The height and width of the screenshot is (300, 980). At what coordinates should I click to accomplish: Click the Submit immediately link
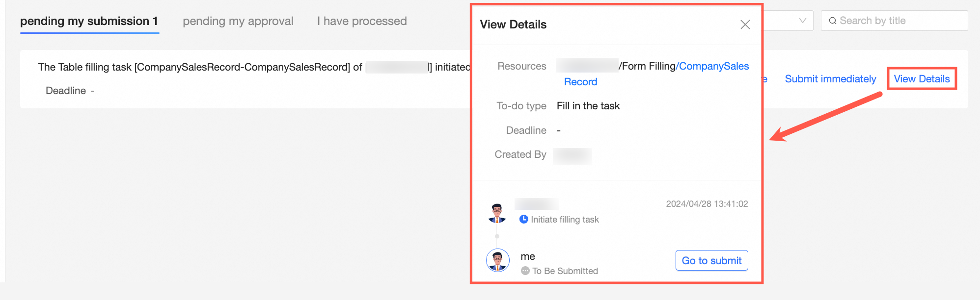[x=830, y=79]
